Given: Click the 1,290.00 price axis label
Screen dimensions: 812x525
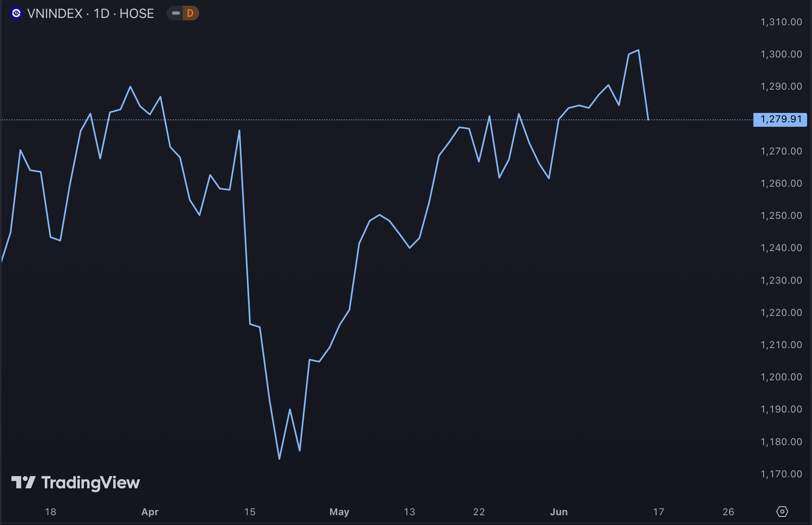Looking at the screenshot, I should click(781, 86).
